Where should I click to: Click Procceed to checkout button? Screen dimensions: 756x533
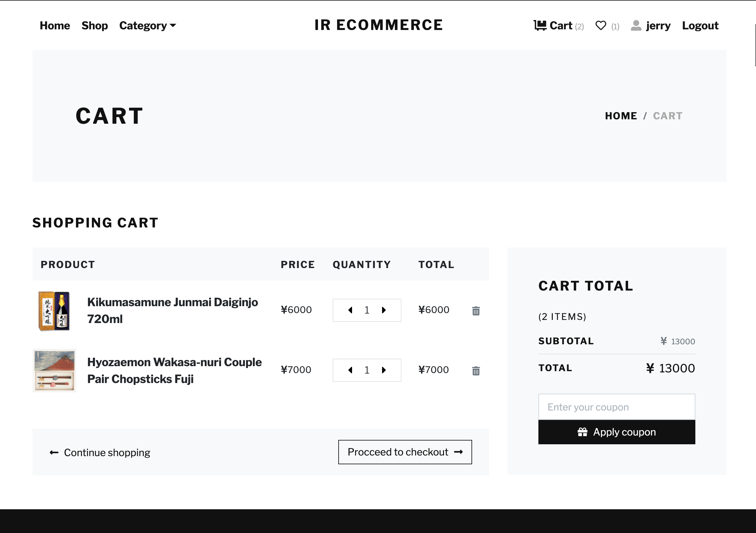click(405, 452)
